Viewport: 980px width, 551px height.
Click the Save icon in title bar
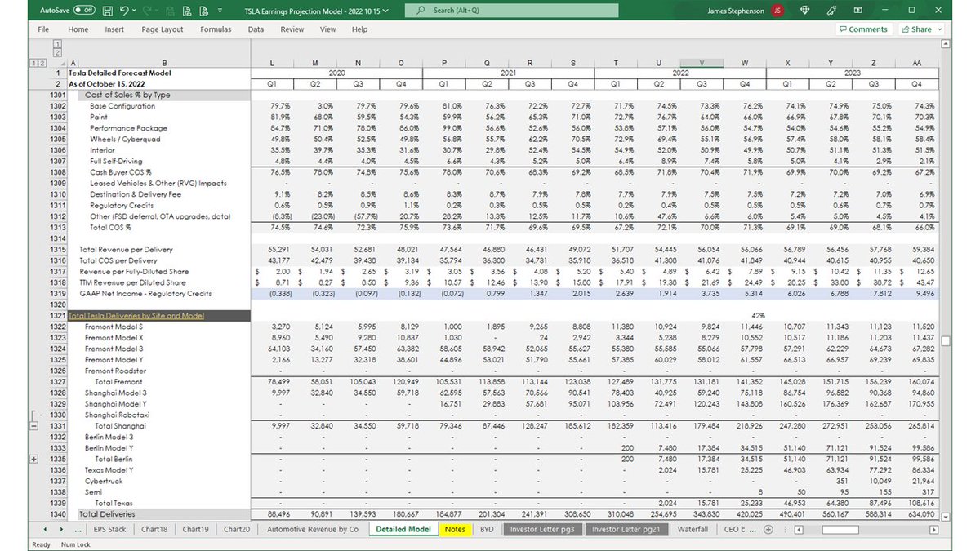[108, 11]
